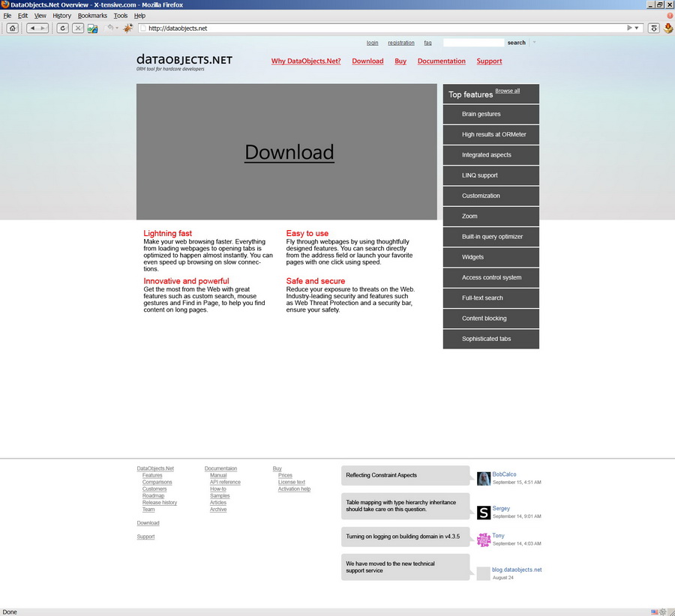Click the footer License text link
This screenshot has width=675, height=616.
tap(292, 482)
